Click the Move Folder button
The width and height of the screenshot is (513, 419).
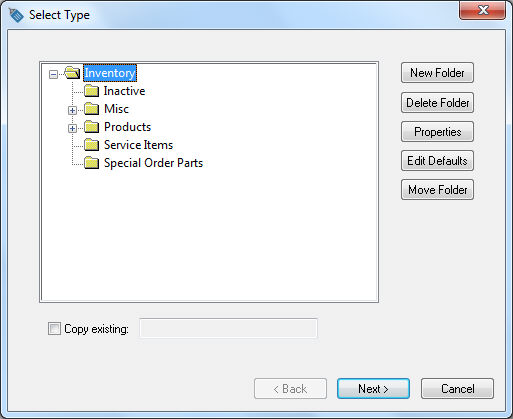pos(437,190)
